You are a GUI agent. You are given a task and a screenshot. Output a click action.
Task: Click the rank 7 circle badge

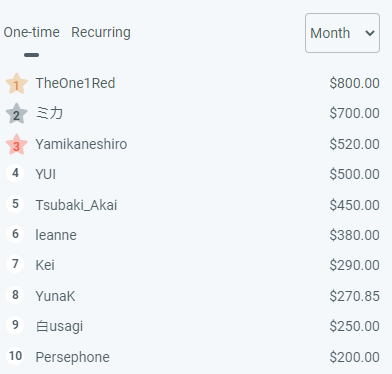[x=15, y=264]
